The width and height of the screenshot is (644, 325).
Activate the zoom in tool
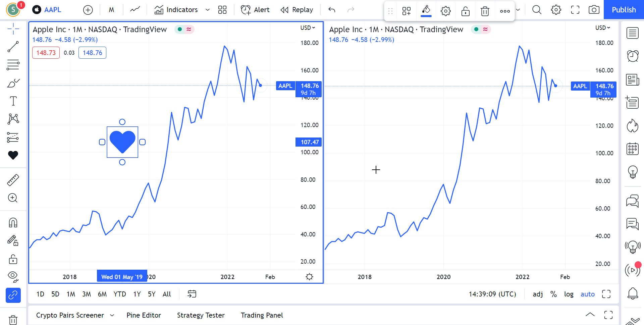[x=13, y=198]
